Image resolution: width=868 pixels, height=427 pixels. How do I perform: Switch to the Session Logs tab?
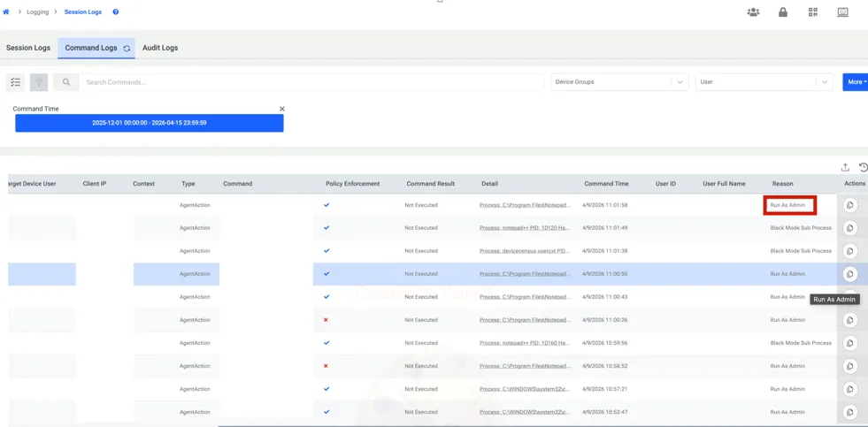pyautogui.click(x=28, y=48)
